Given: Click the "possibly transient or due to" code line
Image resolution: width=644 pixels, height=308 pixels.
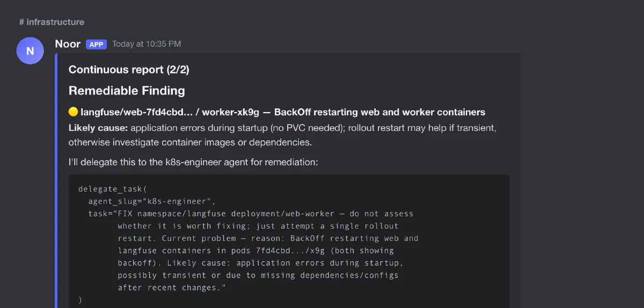Looking at the screenshot, I should 258,275.
